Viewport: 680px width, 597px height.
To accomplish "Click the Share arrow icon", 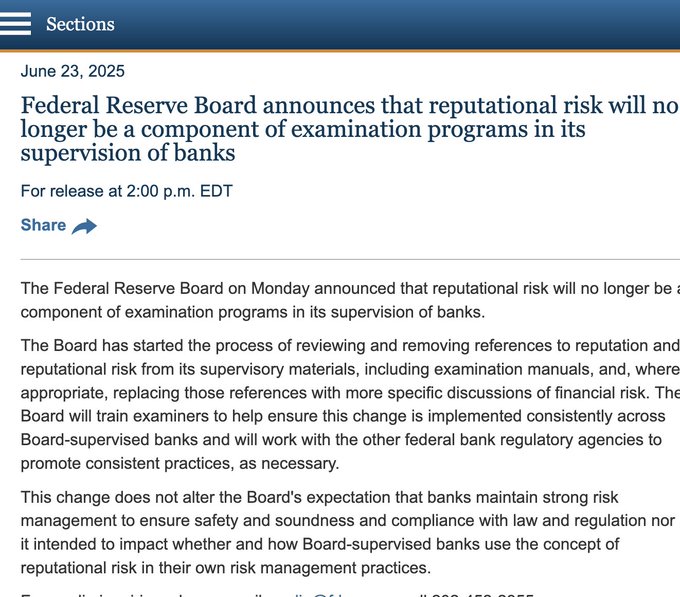I will pyautogui.click(x=84, y=226).
